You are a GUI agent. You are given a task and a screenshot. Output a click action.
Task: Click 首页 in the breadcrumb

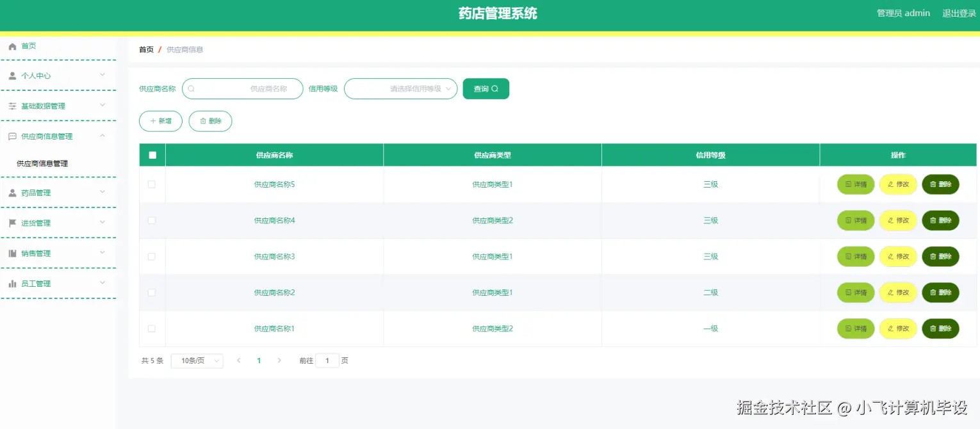(145, 49)
